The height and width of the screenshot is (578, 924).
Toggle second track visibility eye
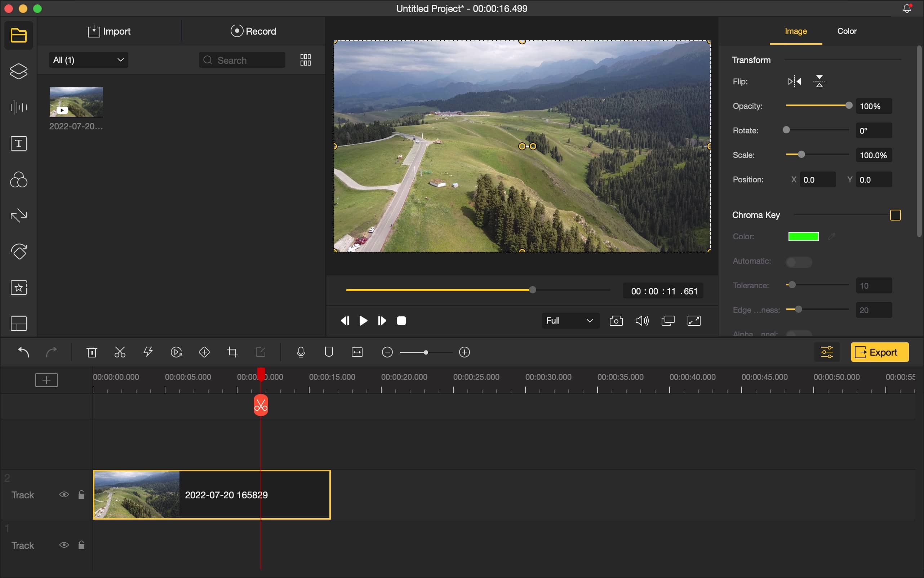64,494
